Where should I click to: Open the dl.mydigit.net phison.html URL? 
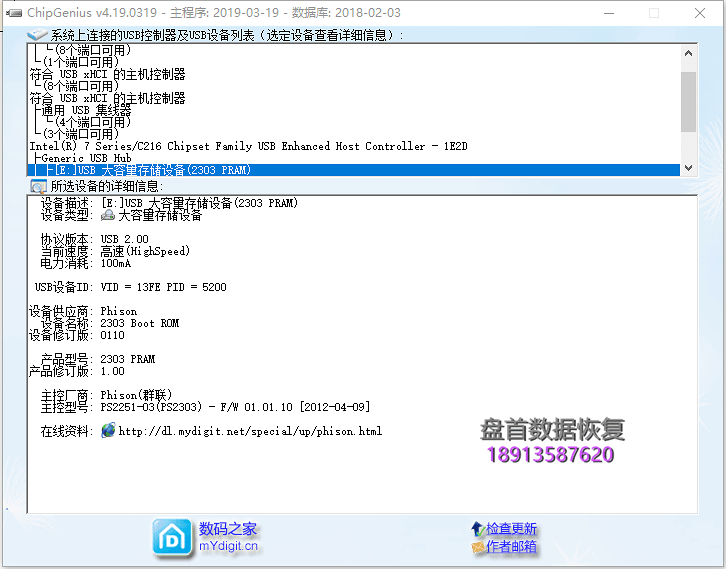pyautogui.click(x=250, y=431)
